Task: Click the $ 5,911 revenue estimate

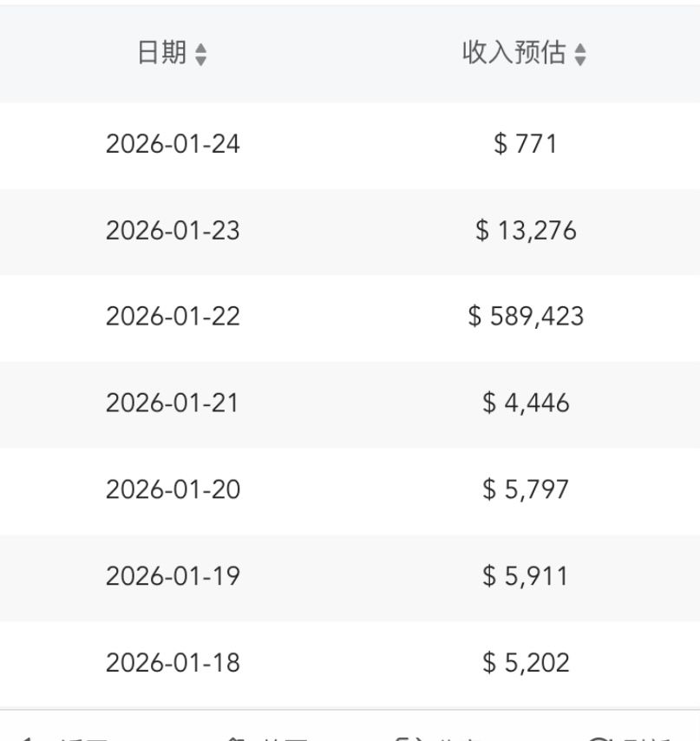Action: 525,576
